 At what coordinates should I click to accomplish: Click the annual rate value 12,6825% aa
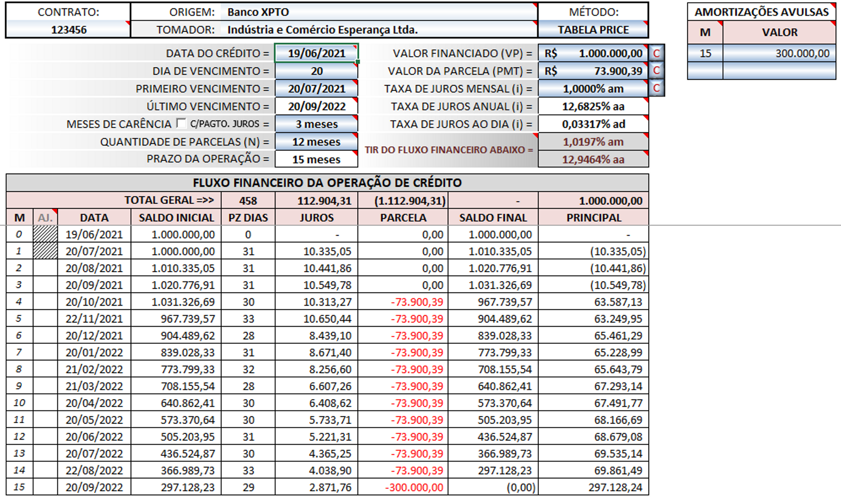click(x=594, y=106)
